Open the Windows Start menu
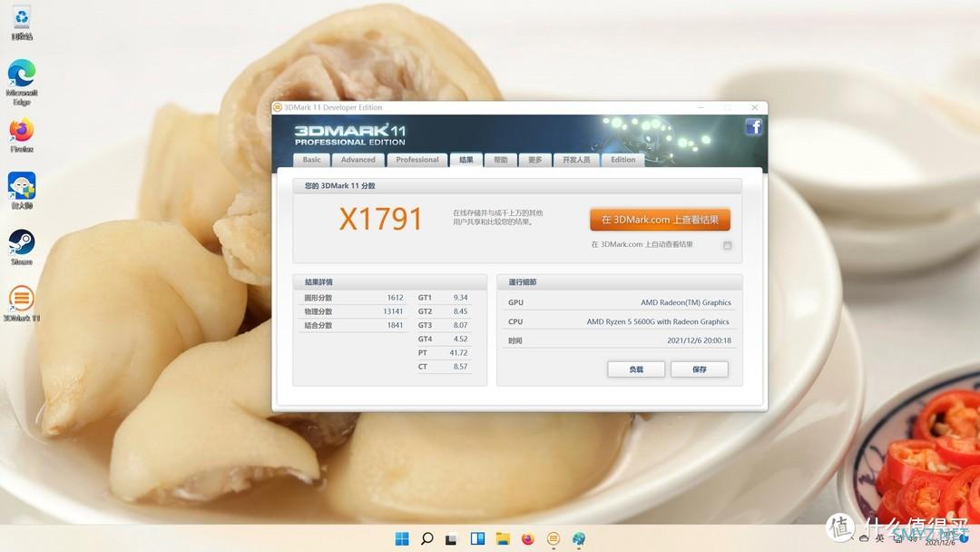The image size is (980, 552). click(x=402, y=538)
